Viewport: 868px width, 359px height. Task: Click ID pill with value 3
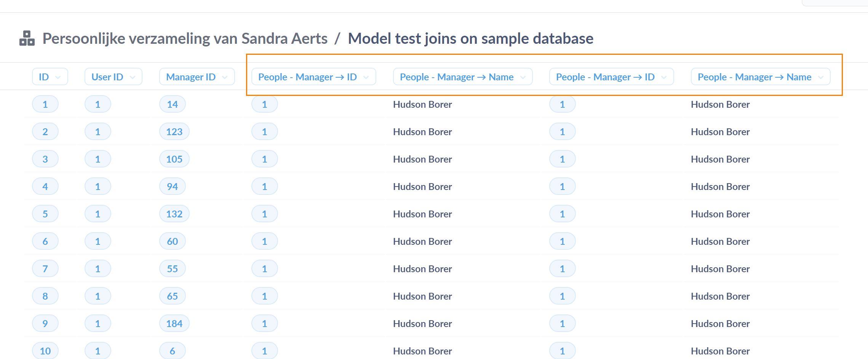45,159
